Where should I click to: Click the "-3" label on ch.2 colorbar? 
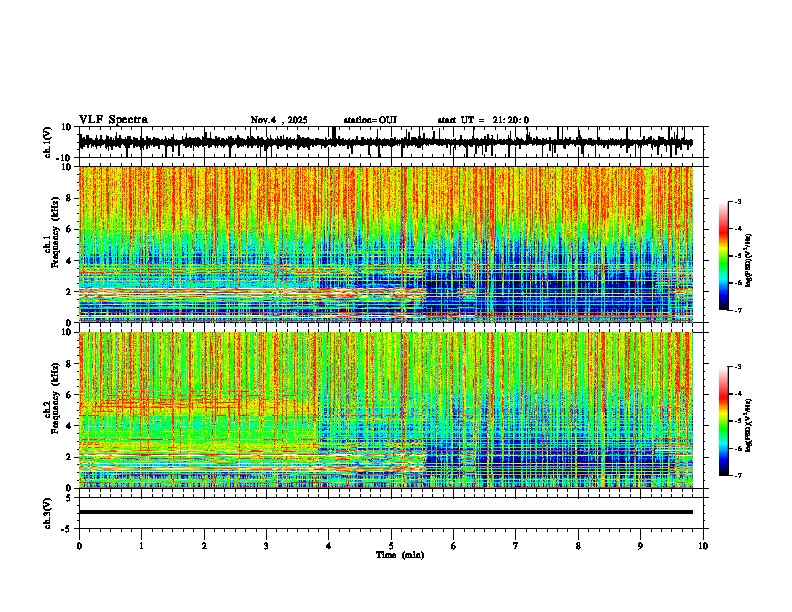(x=738, y=367)
